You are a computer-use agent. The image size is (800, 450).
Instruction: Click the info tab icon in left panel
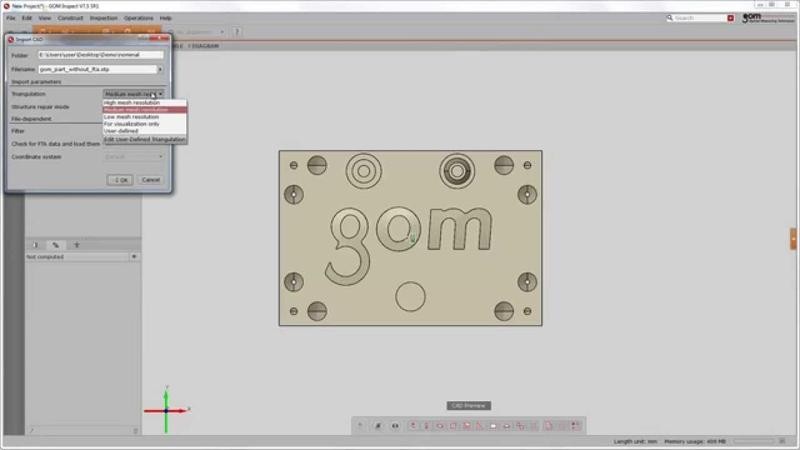(x=34, y=244)
